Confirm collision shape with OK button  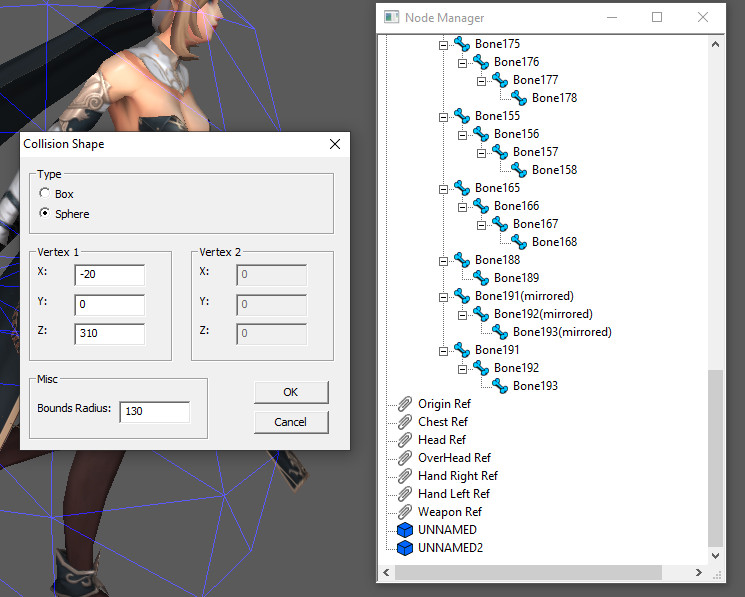tap(291, 392)
